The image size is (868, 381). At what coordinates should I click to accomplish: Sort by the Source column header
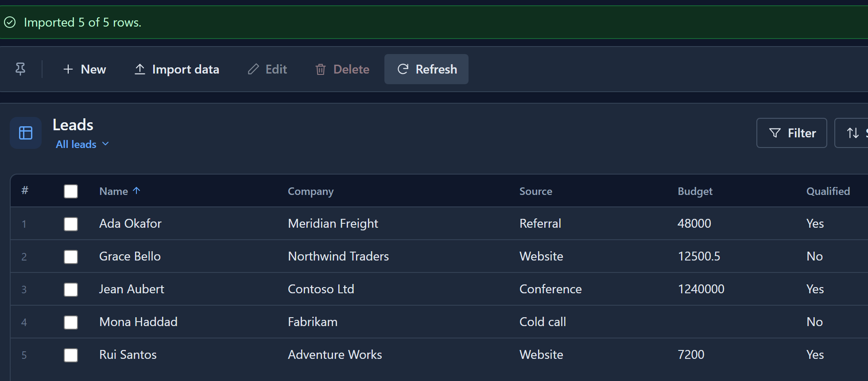[x=536, y=191]
